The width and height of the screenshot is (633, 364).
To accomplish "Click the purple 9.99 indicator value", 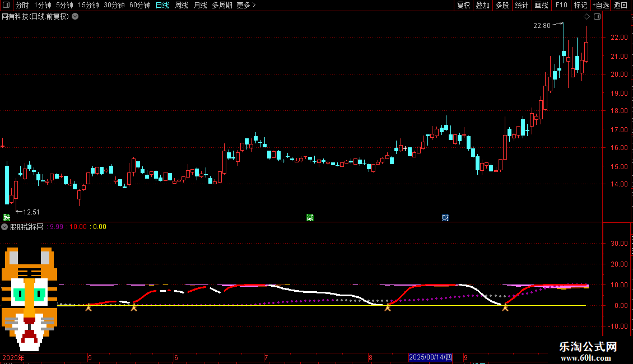I will (x=57, y=227).
